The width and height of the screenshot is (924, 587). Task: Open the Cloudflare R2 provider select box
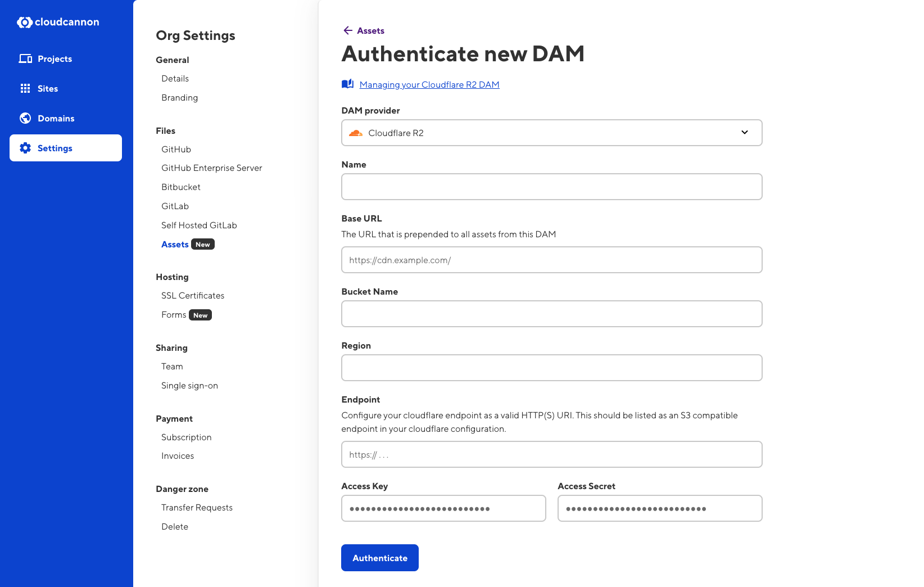(x=551, y=133)
